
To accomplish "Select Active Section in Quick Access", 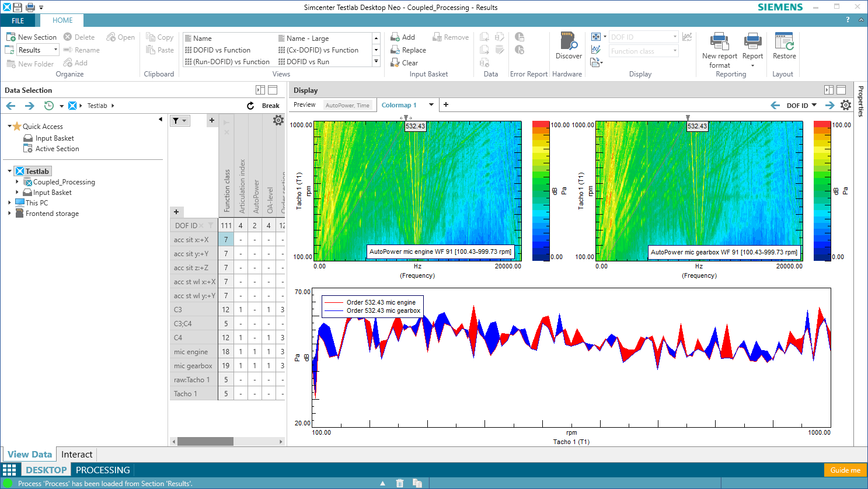I will (x=57, y=149).
